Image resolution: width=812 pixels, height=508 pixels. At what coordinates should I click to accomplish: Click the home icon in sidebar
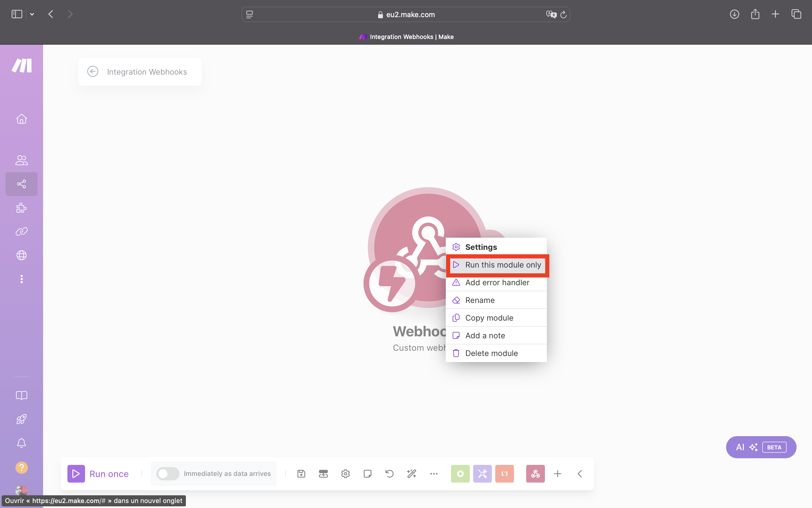22,119
